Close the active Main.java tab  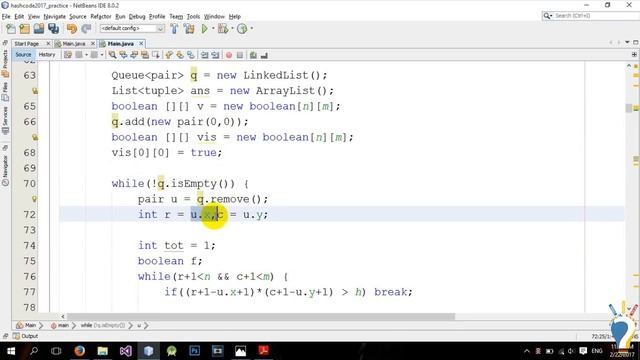141,43
